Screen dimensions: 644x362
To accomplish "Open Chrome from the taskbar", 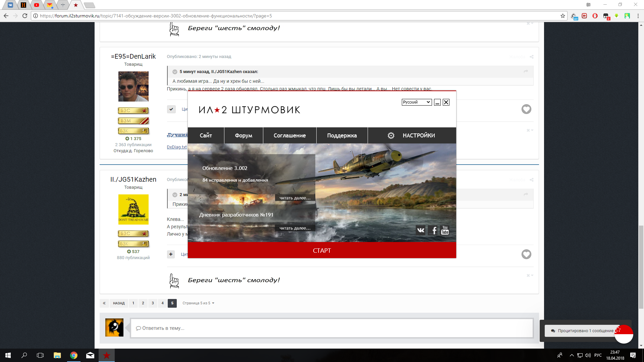I will [74, 355].
